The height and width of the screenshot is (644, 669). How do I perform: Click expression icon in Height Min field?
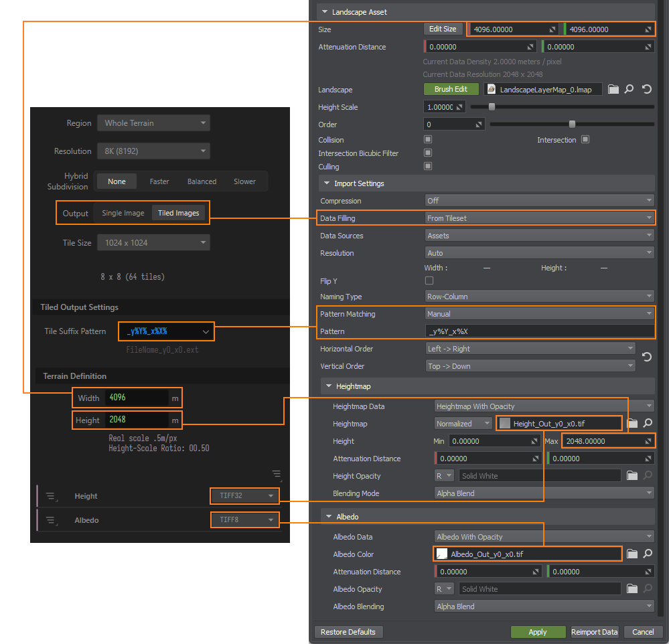pos(534,441)
